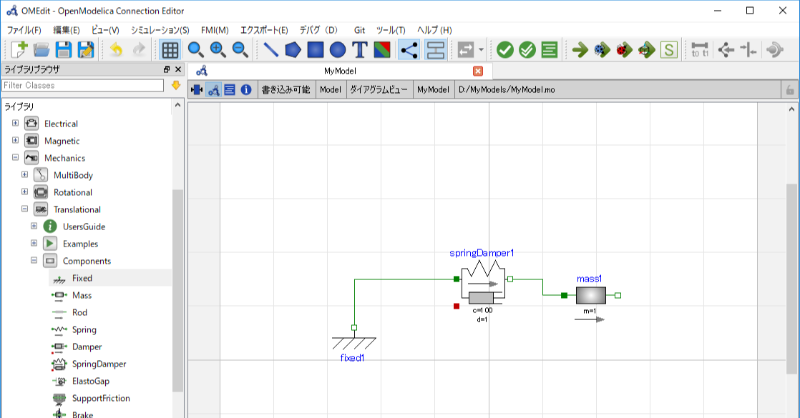The width and height of the screenshot is (800, 418).
Task: Switch to Icon View
Action: point(196,90)
